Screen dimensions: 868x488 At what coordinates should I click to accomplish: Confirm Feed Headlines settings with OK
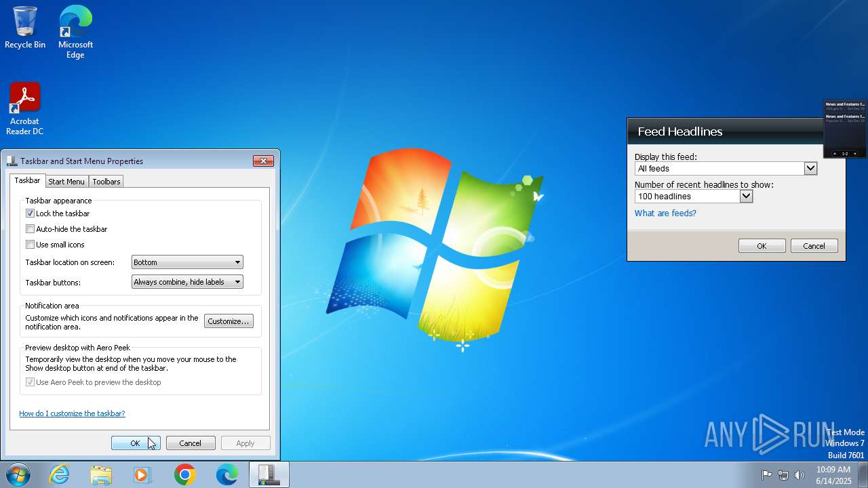pos(762,246)
